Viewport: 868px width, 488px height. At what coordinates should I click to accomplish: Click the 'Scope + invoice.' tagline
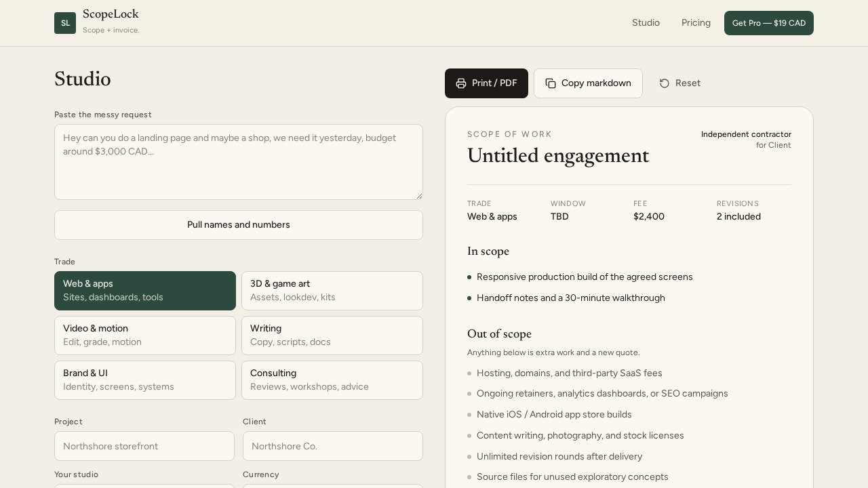click(x=111, y=30)
